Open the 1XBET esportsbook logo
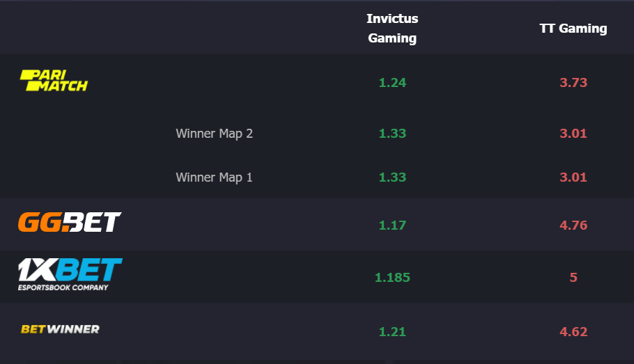The height and width of the screenshot is (364, 634). point(70,274)
